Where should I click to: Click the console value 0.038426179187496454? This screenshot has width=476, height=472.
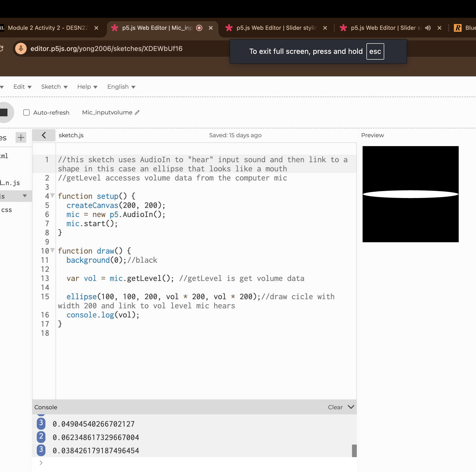click(x=96, y=451)
